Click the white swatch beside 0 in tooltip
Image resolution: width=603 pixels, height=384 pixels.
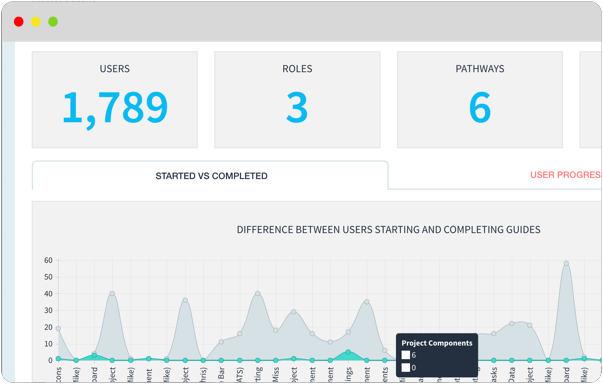pos(406,367)
